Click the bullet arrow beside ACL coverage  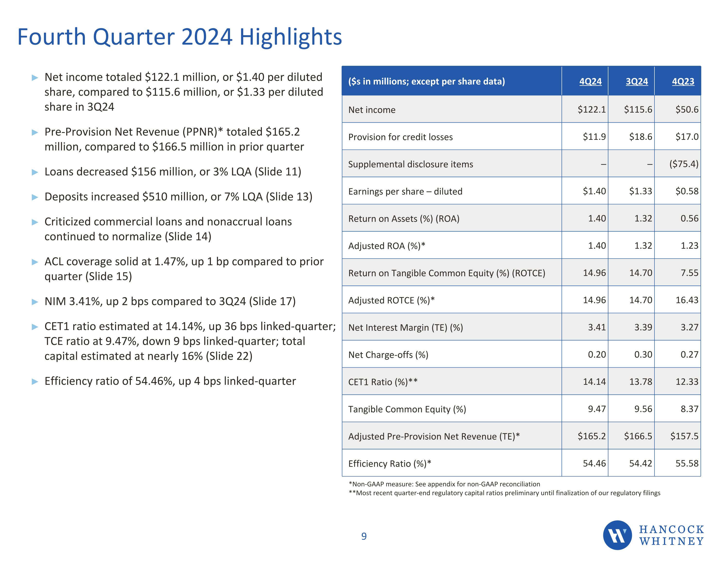click(x=35, y=262)
